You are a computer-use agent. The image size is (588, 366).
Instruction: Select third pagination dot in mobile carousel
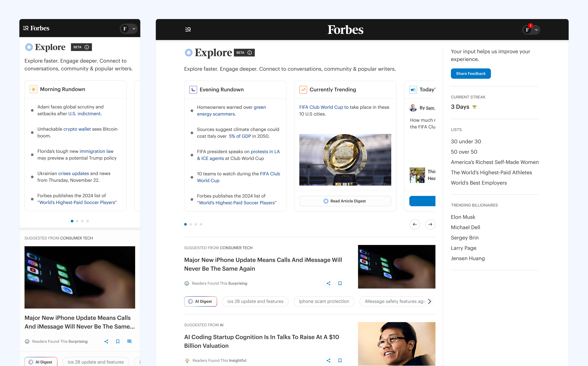(x=82, y=221)
